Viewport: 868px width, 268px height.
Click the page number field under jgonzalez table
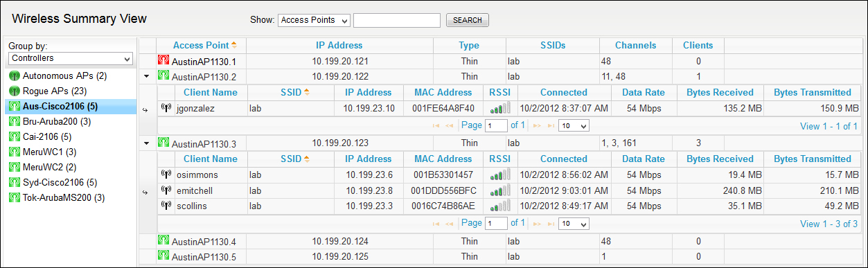coord(497,126)
